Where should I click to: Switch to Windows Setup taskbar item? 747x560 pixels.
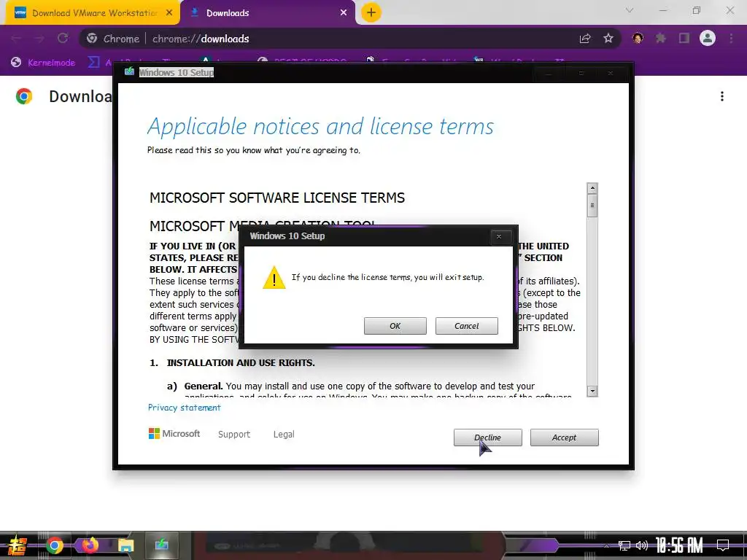click(161, 545)
